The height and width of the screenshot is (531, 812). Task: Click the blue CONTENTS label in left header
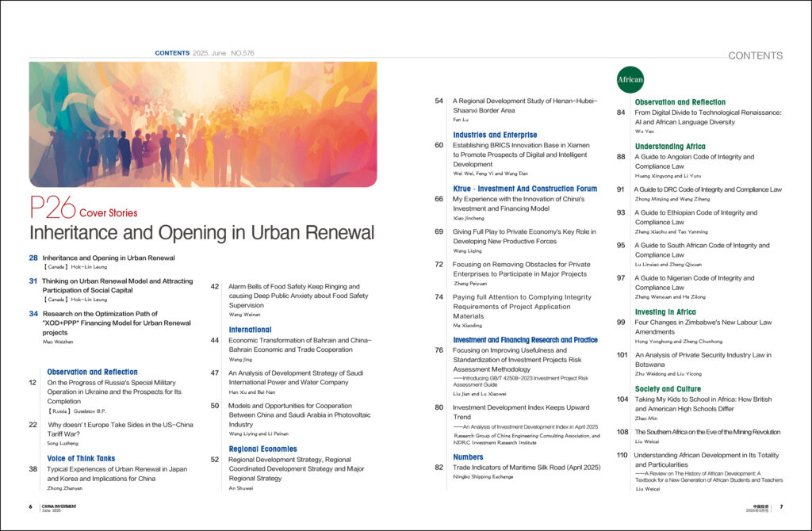(x=172, y=53)
